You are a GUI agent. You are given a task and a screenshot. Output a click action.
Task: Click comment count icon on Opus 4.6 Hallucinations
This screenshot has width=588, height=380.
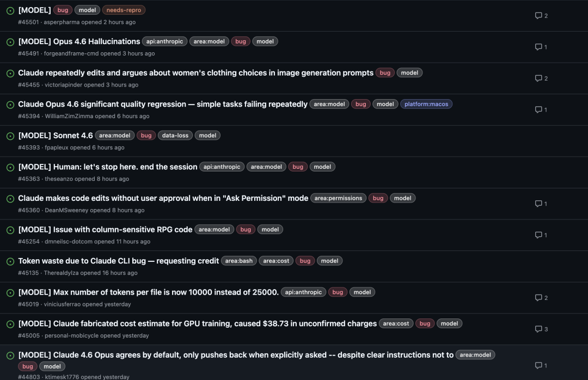(x=538, y=47)
